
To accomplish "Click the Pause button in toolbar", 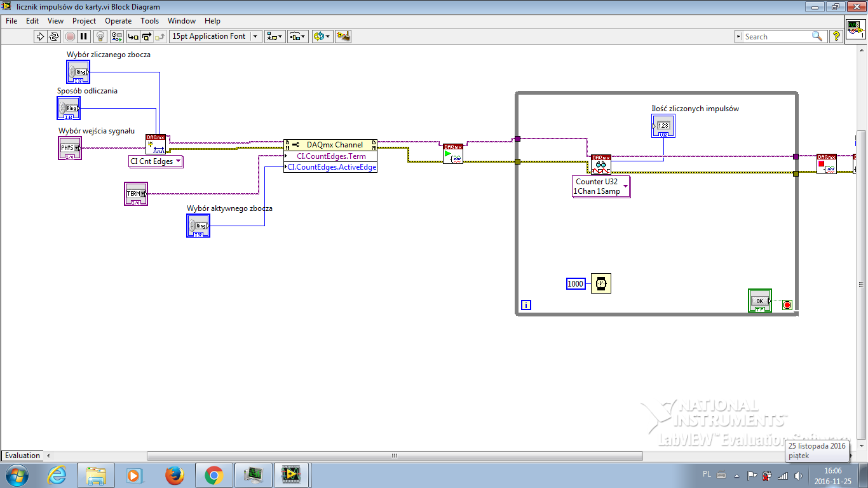I will click(85, 36).
